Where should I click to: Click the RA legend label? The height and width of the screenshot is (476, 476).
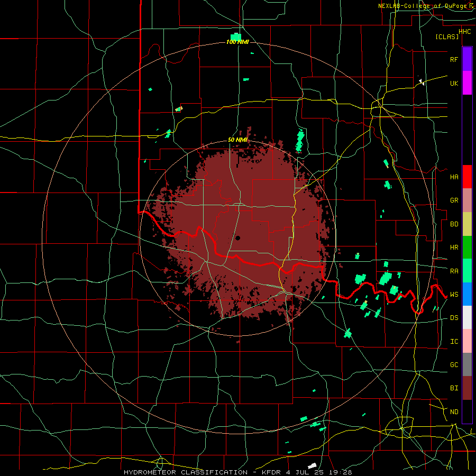(x=454, y=271)
